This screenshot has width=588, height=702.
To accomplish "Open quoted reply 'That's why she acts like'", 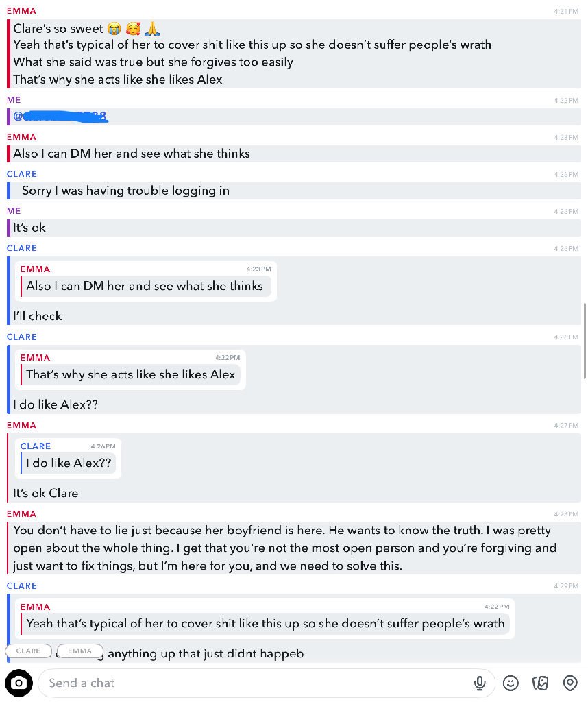I will 131,370.
